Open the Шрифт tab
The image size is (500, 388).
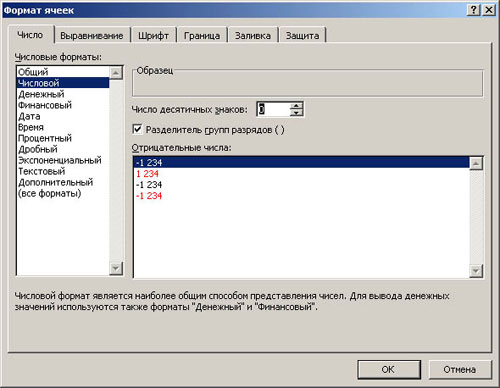(x=153, y=36)
